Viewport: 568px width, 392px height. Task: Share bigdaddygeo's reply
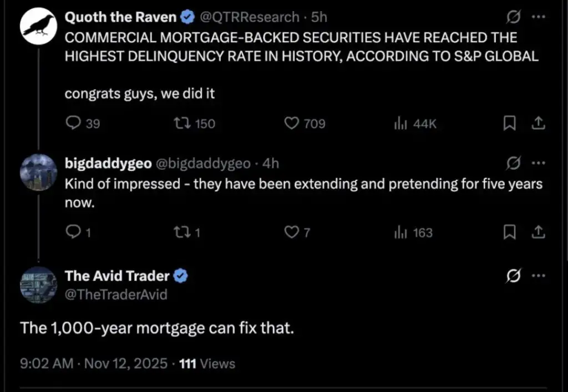pos(537,233)
